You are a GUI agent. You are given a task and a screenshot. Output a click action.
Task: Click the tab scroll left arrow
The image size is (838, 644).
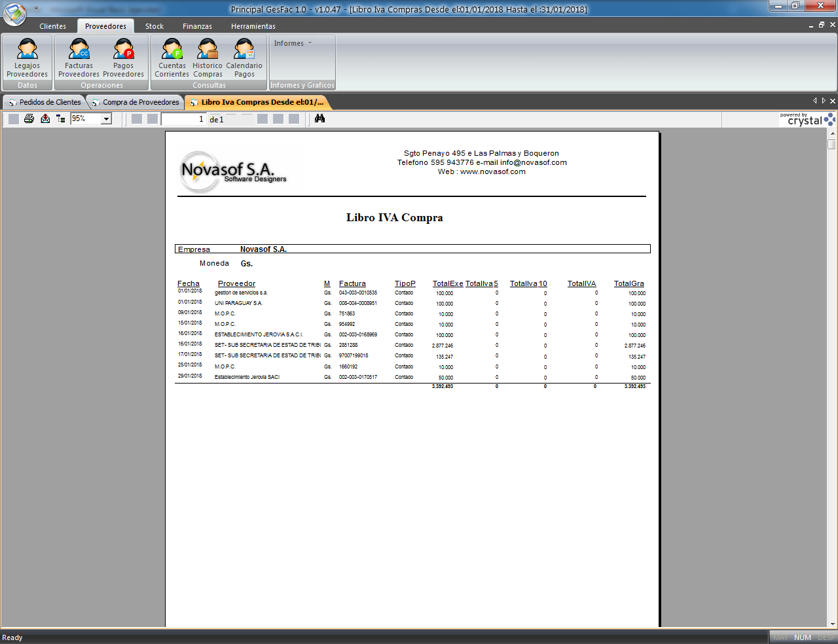tap(815, 101)
